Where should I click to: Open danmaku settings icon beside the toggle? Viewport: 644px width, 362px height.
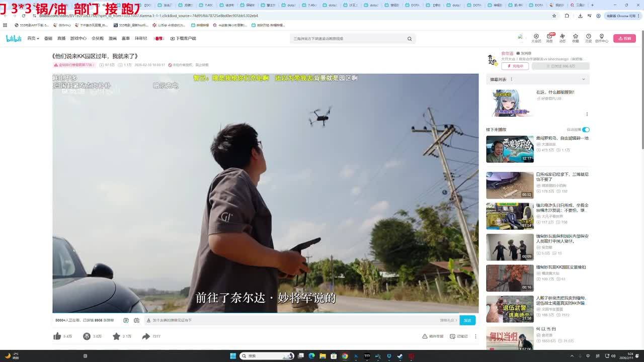[x=136, y=320]
